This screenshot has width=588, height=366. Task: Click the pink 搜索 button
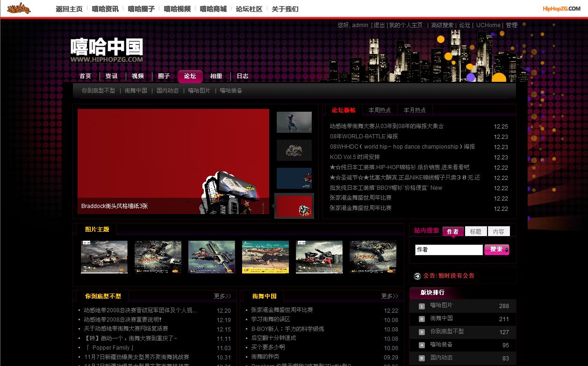[497, 250]
